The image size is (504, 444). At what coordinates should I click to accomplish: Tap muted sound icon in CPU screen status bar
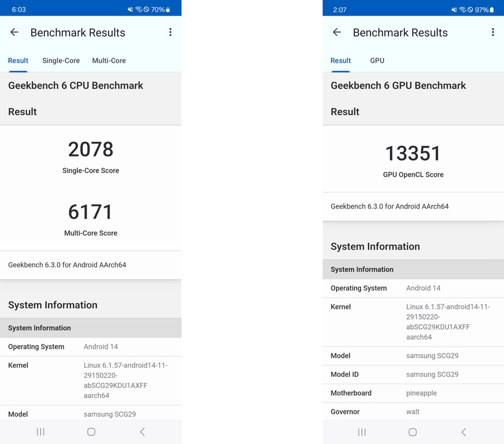coord(130,10)
